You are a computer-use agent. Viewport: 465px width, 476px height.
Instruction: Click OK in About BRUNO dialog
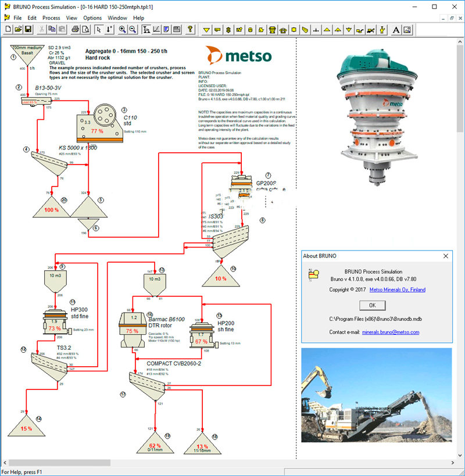pos(373,305)
